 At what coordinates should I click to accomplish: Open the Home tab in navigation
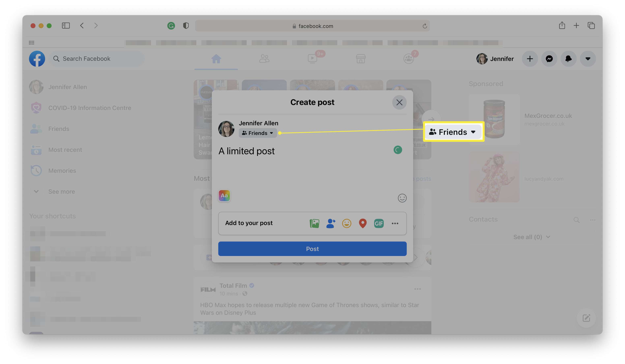coord(216,58)
